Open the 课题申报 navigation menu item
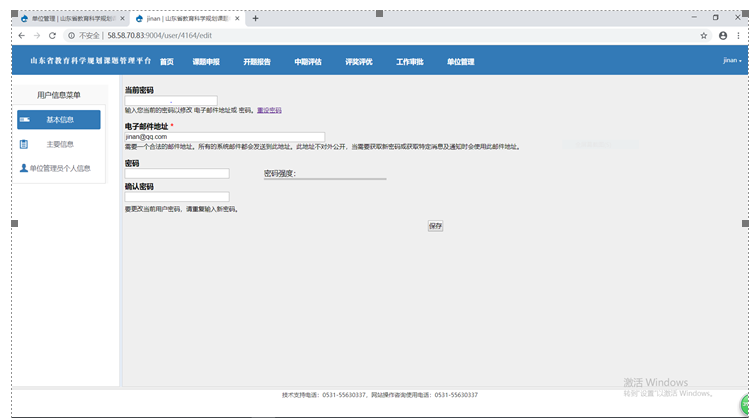The image size is (754, 418). click(206, 62)
